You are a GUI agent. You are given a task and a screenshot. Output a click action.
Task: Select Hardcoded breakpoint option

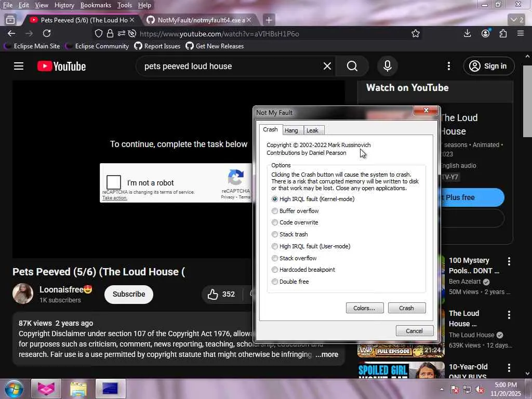tap(274, 270)
